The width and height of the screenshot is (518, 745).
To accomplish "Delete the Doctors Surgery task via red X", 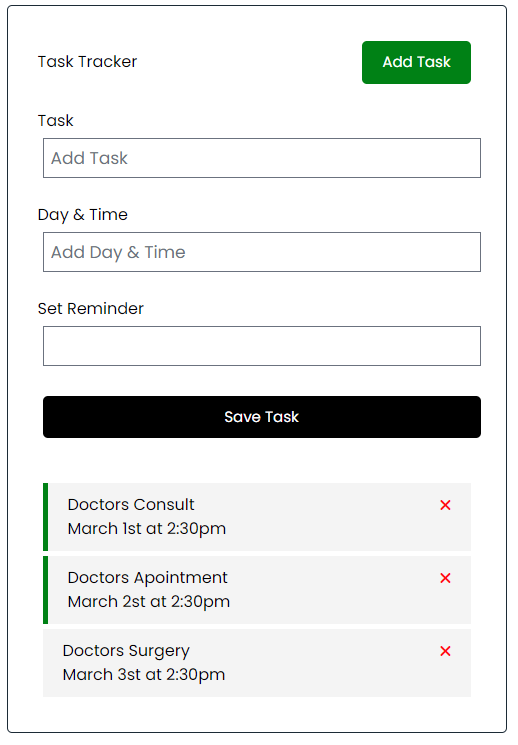I will pos(445,651).
